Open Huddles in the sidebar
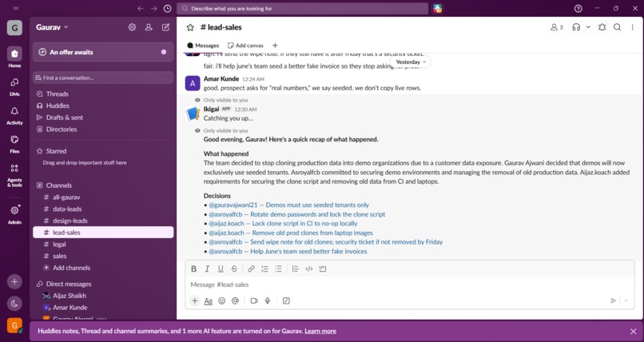This screenshot has width=644, height=342. 58,105
